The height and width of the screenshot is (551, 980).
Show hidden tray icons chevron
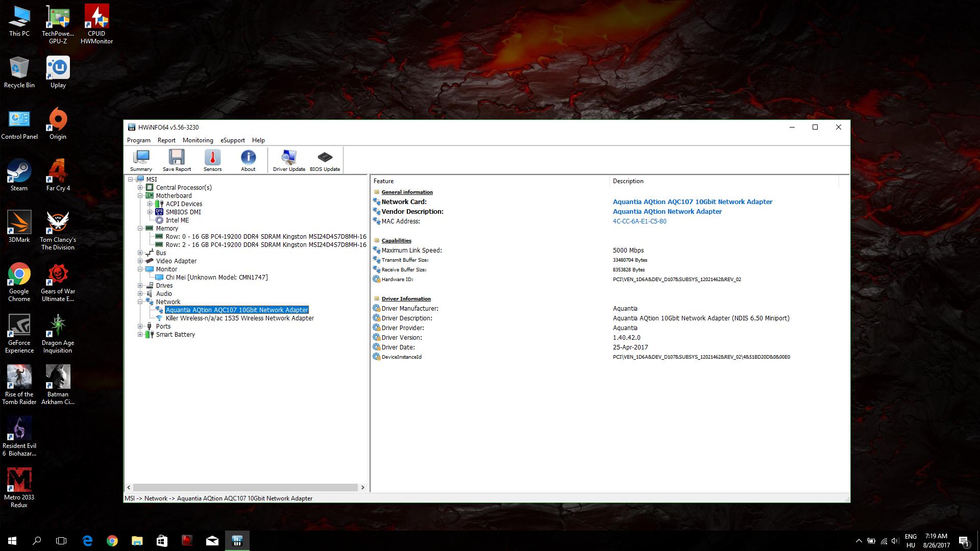point(859,541)
